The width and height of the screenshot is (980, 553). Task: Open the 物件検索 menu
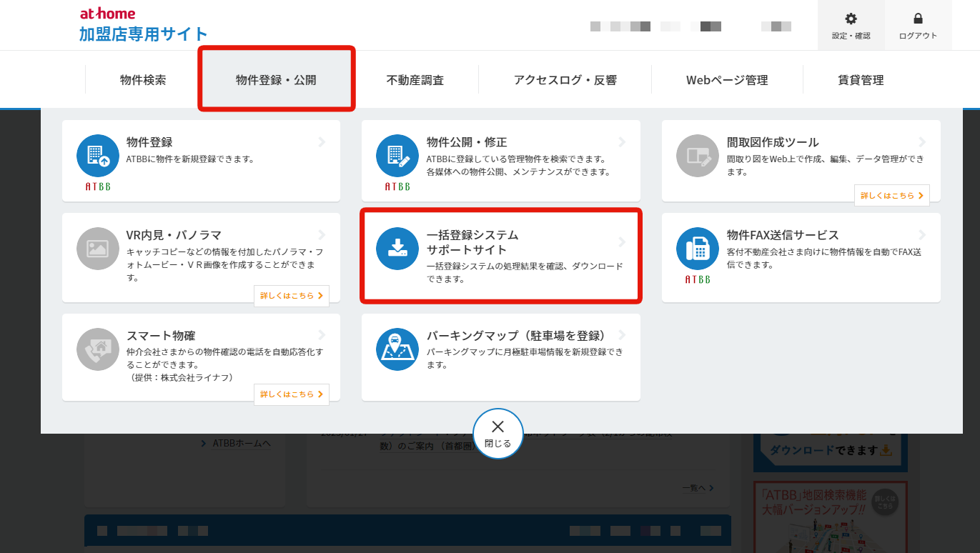click(x=143, y=80)
